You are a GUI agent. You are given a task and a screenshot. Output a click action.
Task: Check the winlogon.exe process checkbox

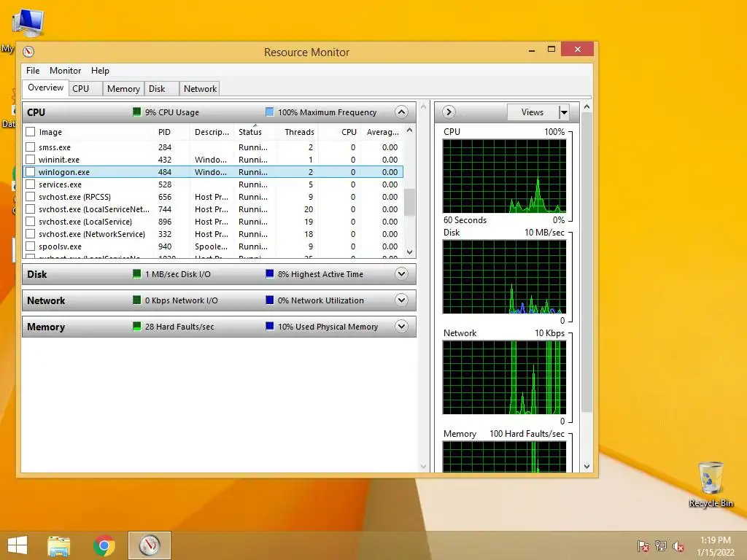30,171
